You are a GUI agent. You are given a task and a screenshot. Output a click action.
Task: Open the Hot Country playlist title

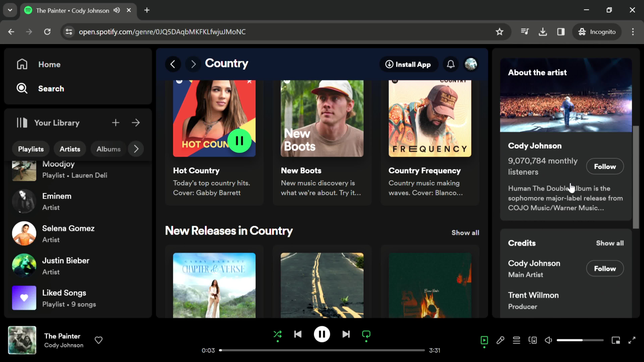pyautogui.click(x=196, y=170)
